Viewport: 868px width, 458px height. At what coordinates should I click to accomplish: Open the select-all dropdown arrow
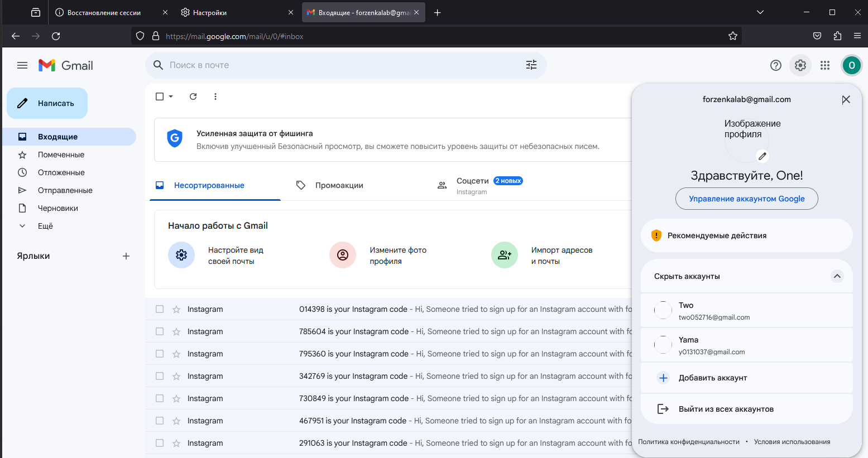coord(171,97)
